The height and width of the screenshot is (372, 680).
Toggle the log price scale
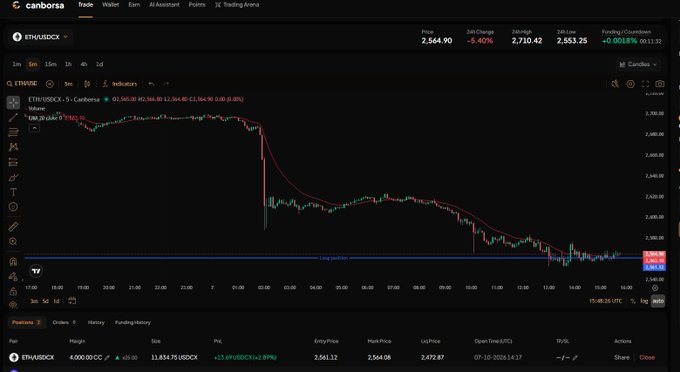point(644,301)
